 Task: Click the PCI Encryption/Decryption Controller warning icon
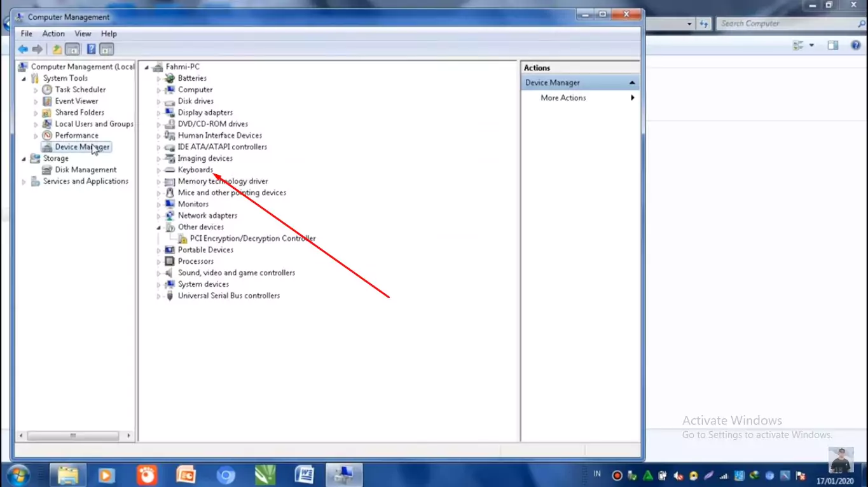182,238
